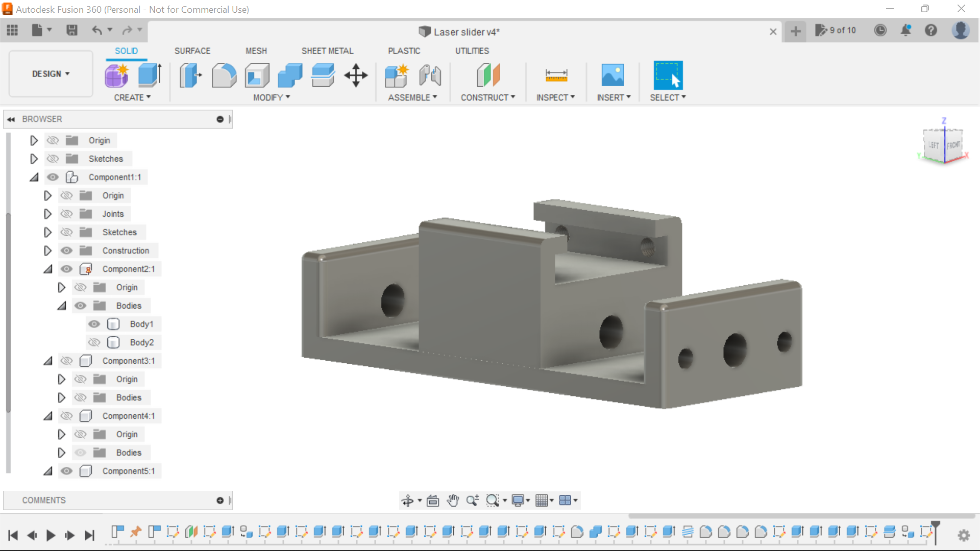Open the SELECT dropdown menu
The image size is (980, 551).
(668, 97)
